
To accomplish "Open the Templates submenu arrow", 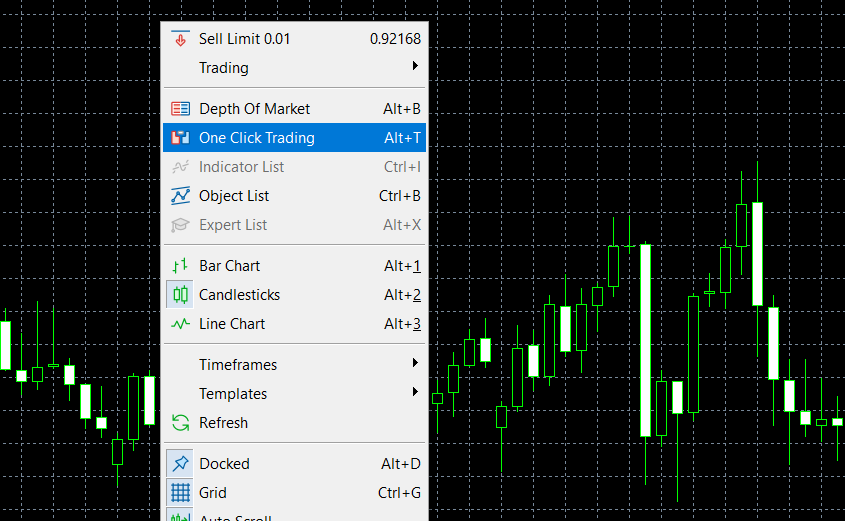I will coord(415,393).
